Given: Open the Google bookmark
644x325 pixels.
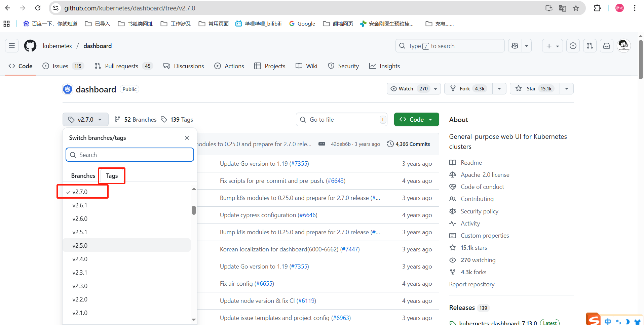Looking at the screenshot, I should [x=302, y=24].
